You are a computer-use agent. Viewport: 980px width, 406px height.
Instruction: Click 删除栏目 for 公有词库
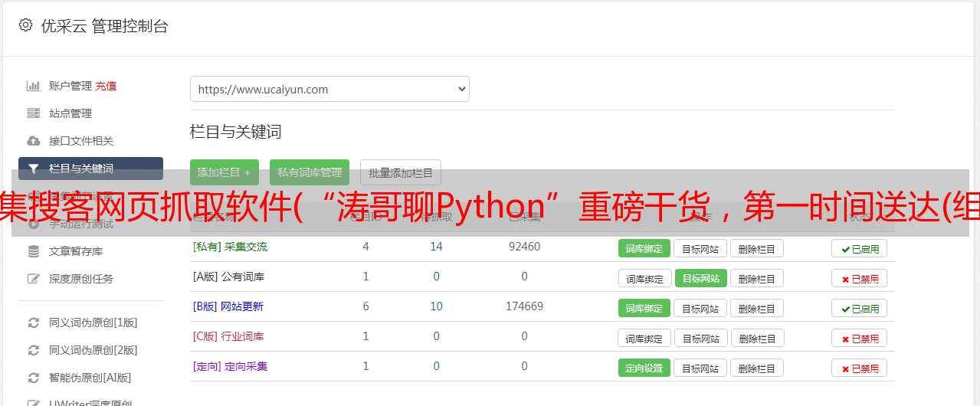click(x=756, y=278)
